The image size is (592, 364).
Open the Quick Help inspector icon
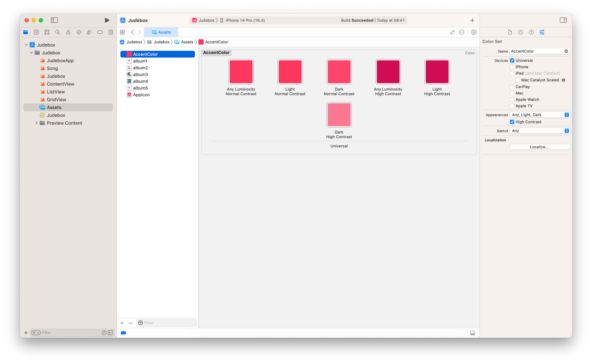click(x=531, y=32)
